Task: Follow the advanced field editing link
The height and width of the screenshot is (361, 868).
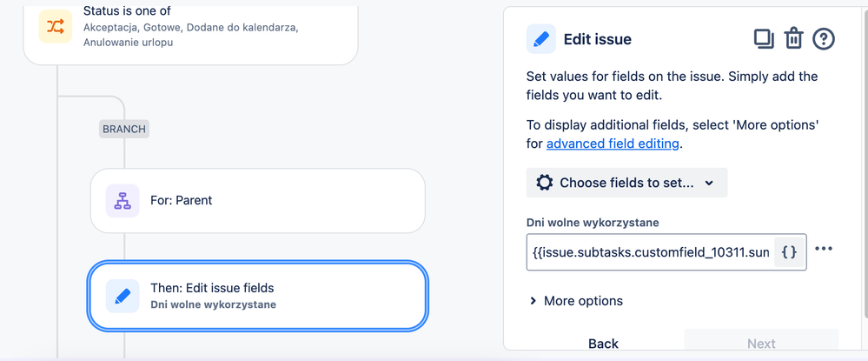Action: (613, 144)
